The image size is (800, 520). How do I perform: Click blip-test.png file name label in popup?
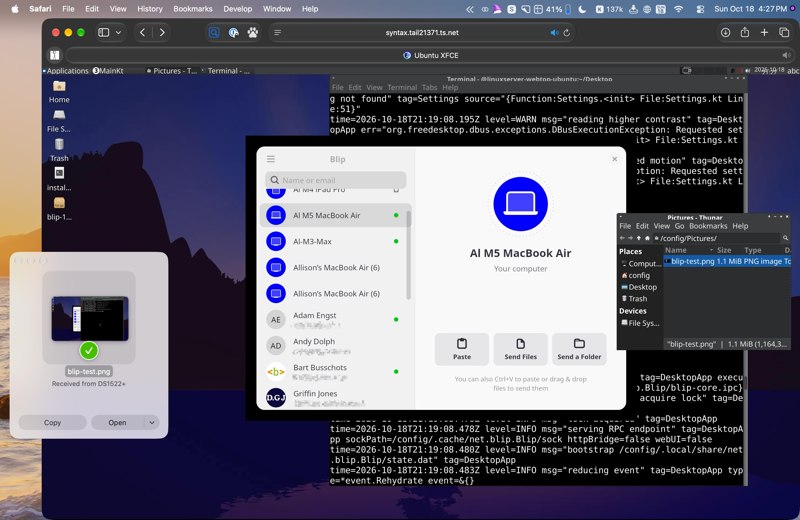click(89, 372)
